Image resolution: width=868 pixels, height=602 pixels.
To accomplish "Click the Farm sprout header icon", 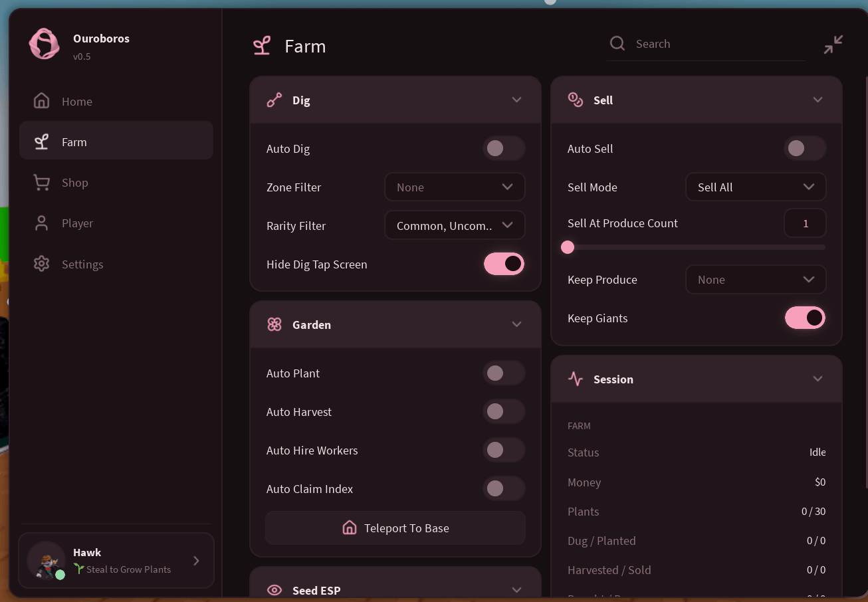I will [262, 46].
